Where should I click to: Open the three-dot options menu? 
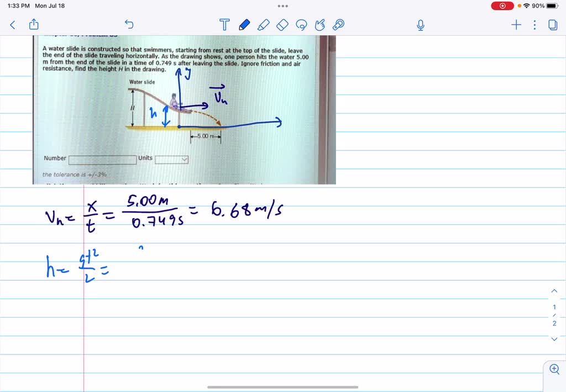534,24
